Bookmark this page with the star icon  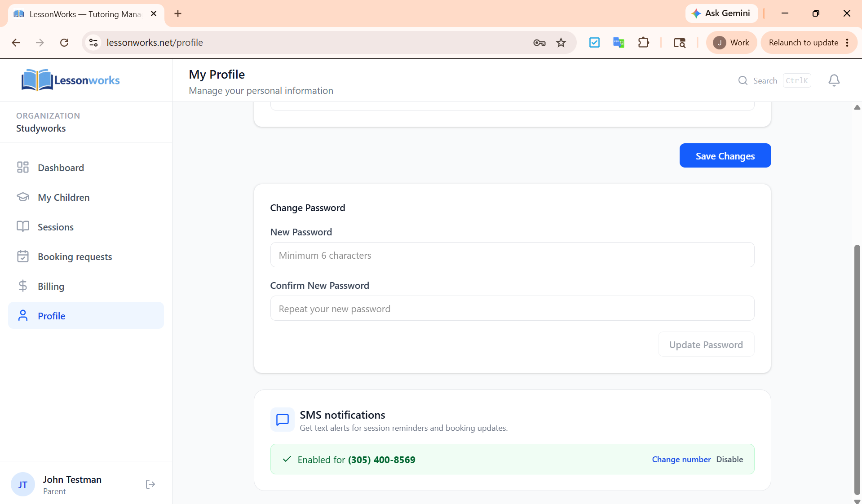[x=561, y=43]
